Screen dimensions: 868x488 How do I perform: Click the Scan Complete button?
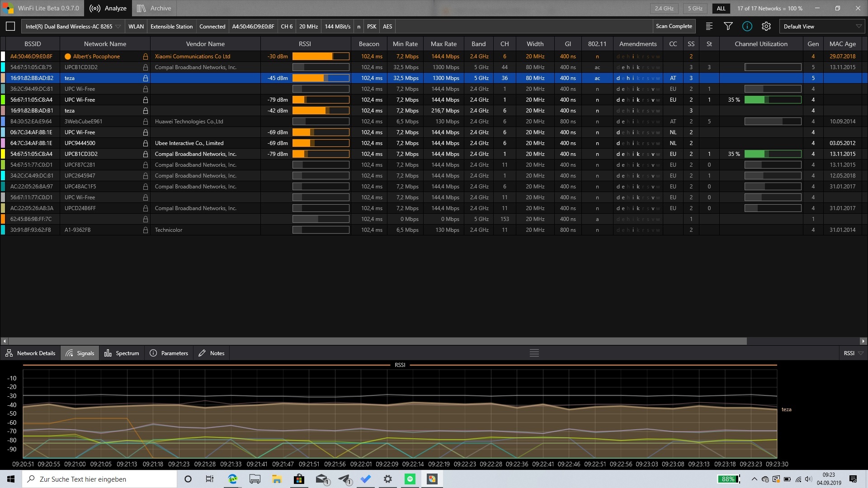click(x=674, y=27)
